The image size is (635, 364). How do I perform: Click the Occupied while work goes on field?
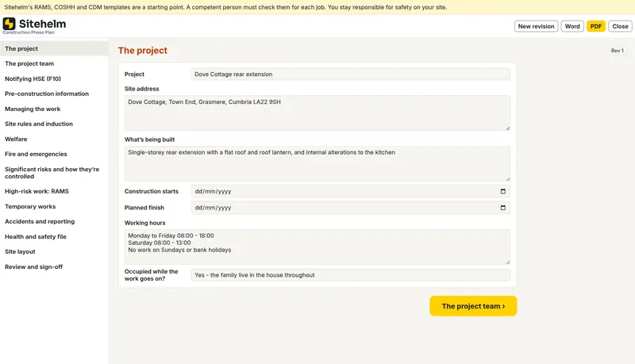[x=350, y=275]
